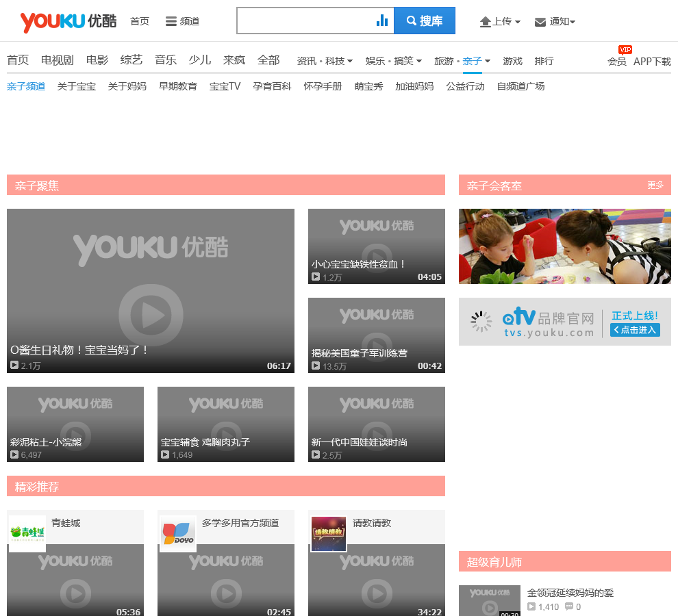678x616 pixels.
Task: Open APP下载 download link
Action: coord(652,62)
